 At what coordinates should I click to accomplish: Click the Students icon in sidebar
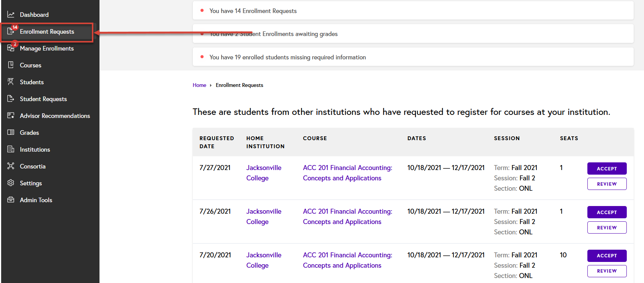(x=11, y=82)
